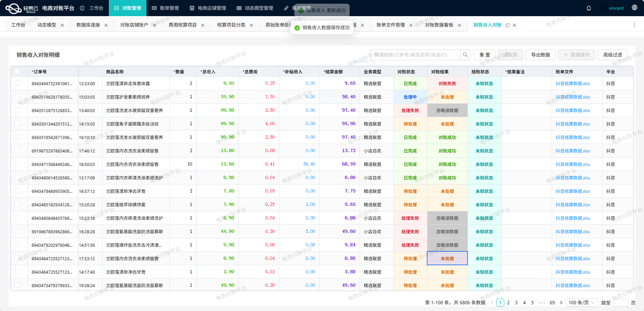Viewport: 644px width, 311px height.
Task: Open the 工作台 top menu
Action: coord(92,8)
